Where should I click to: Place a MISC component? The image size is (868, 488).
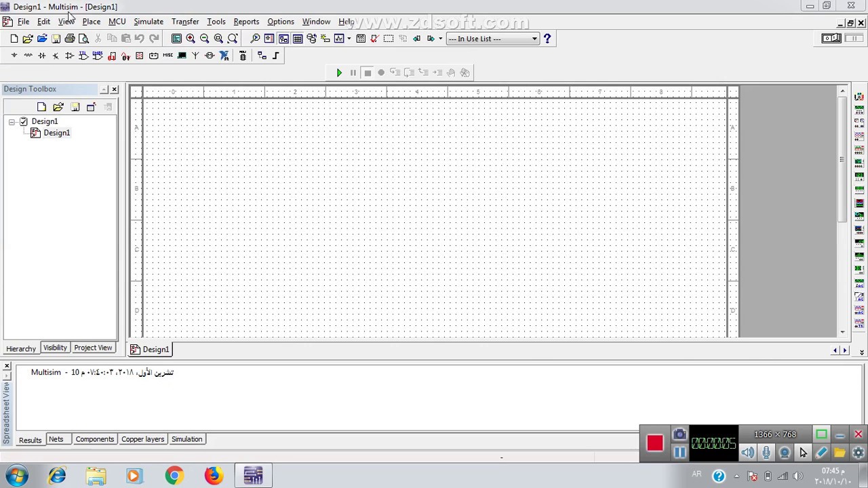(167, 56)
